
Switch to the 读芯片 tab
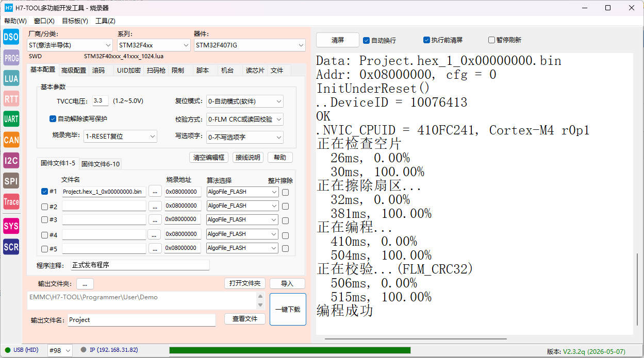255,71
